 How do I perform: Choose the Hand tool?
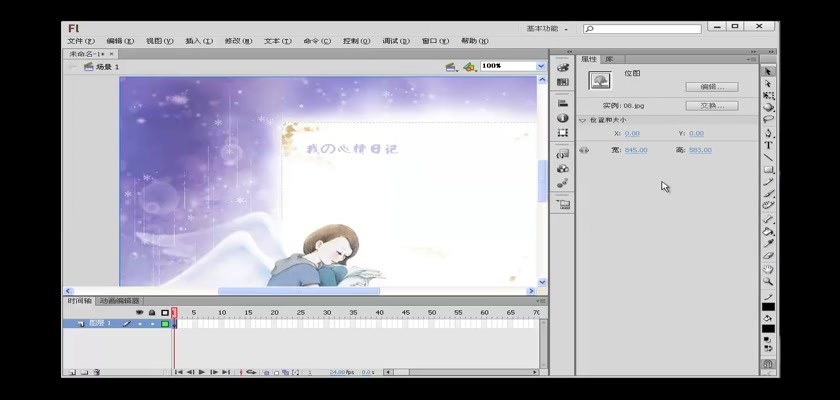click(x=768, y=269)
